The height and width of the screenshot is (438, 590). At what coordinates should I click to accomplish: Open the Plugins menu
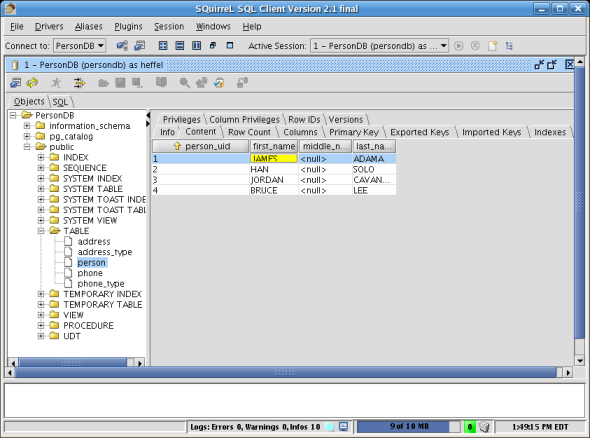tap(128, 27)
